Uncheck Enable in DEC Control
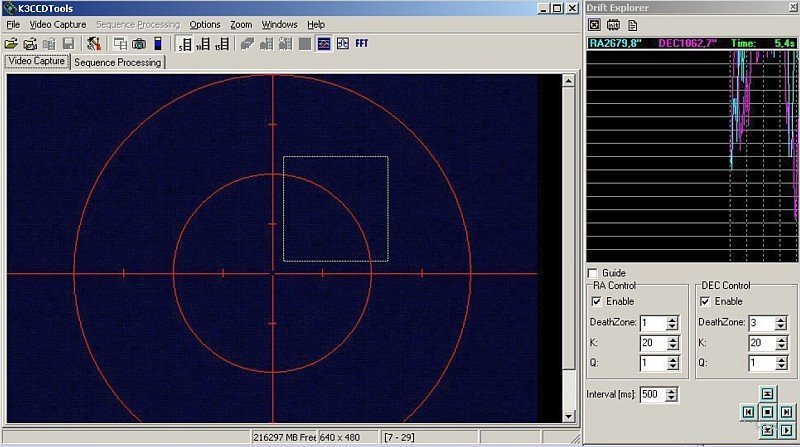The height and width of the screenshot is (447, 800). pyautogui.click(x=705, y=302)
